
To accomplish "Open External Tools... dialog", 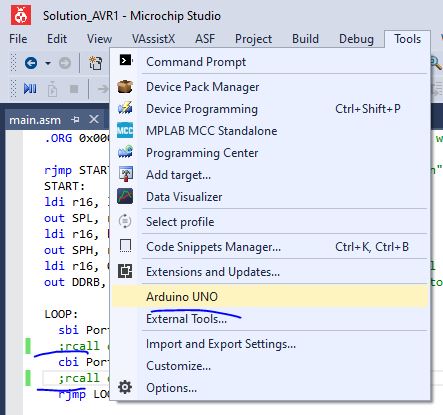I will [x=270, y=319].
